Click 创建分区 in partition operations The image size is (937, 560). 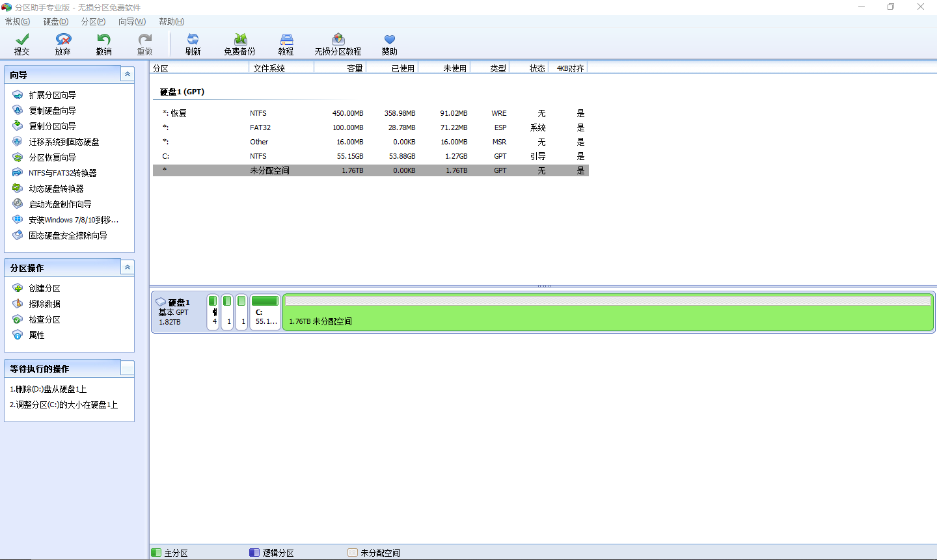coord(44,288)
